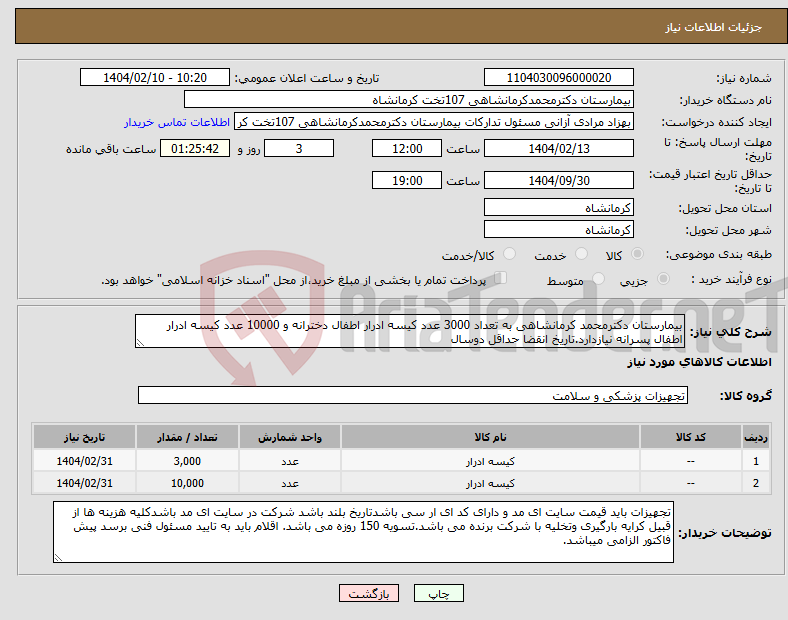Screen dimensions: 788x620
Task: Click the کد کالا column header
Action: tap(691, 437)
